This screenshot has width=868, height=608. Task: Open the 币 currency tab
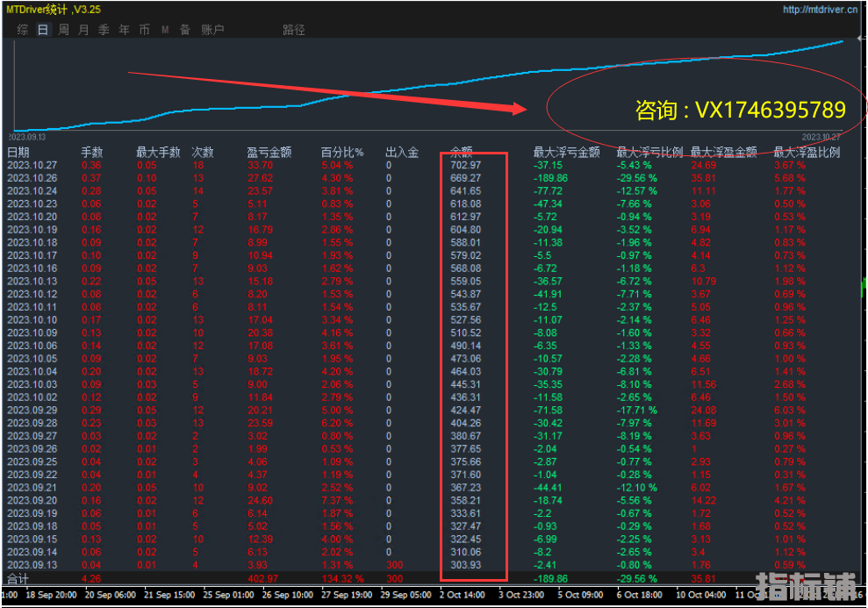[144, 30]
